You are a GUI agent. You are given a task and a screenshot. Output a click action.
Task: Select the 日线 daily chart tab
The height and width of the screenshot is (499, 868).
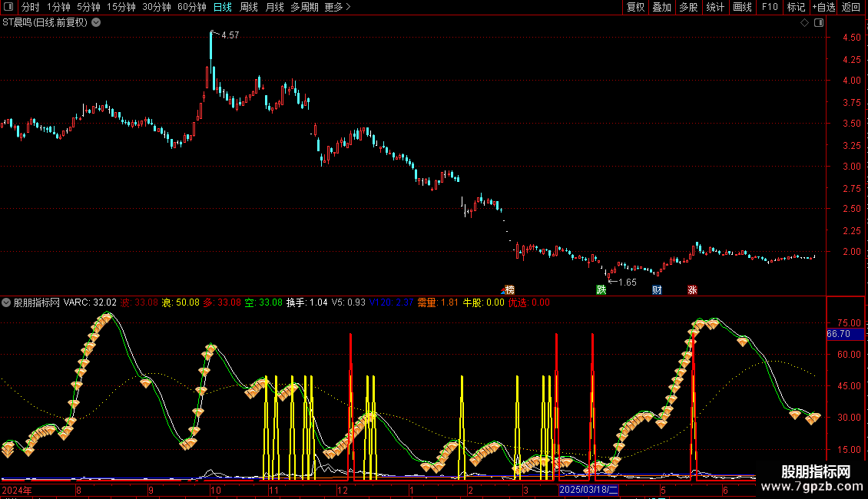point(223,7)
